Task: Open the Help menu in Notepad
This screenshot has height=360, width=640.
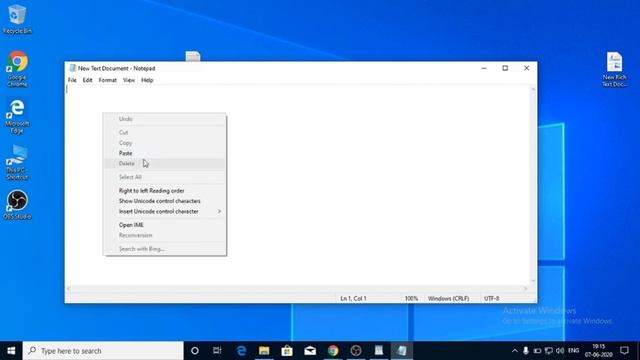Action: pos(147,80)
